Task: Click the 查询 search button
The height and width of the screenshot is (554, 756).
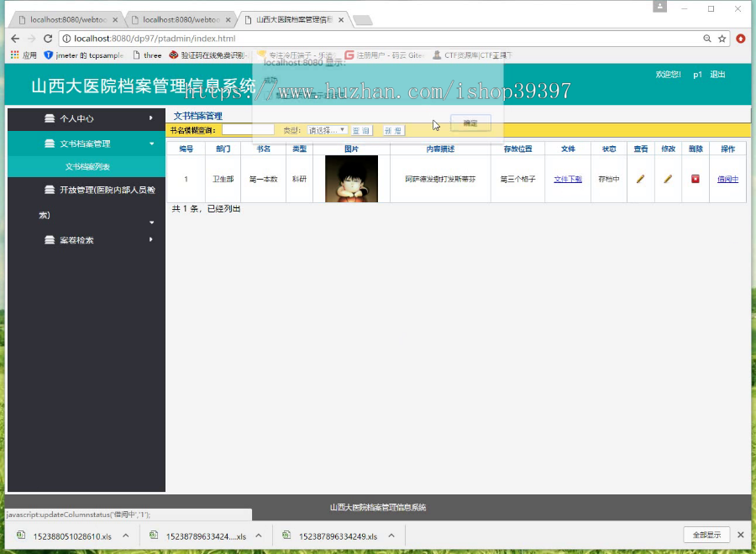Action: [x=360, y=131]
